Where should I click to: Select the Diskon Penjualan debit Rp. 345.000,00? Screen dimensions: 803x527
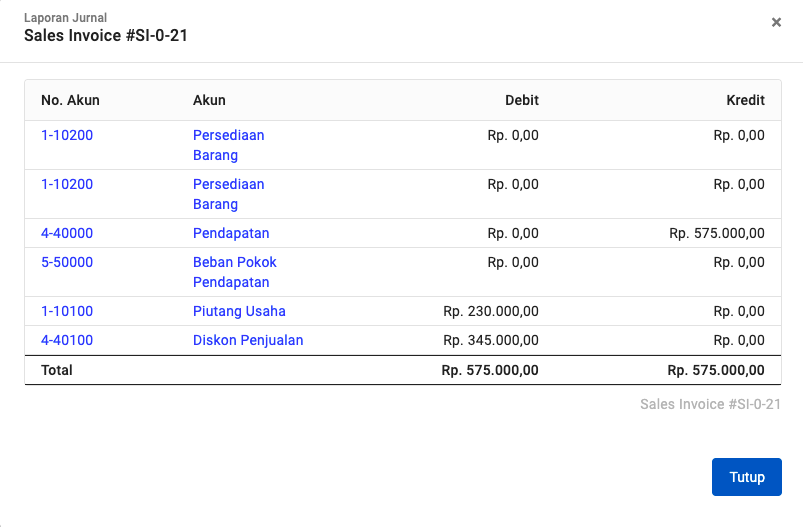pyautogui.click(x=491, y=340)
